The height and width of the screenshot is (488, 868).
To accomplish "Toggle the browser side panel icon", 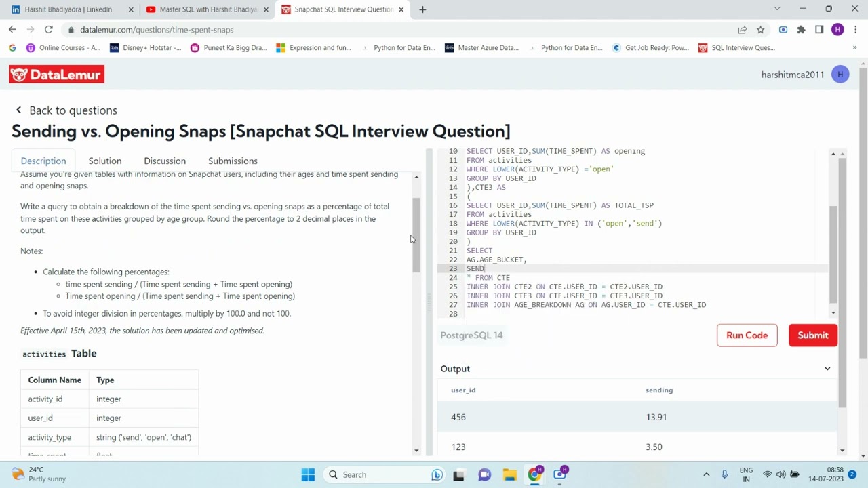I will (819, 30).
